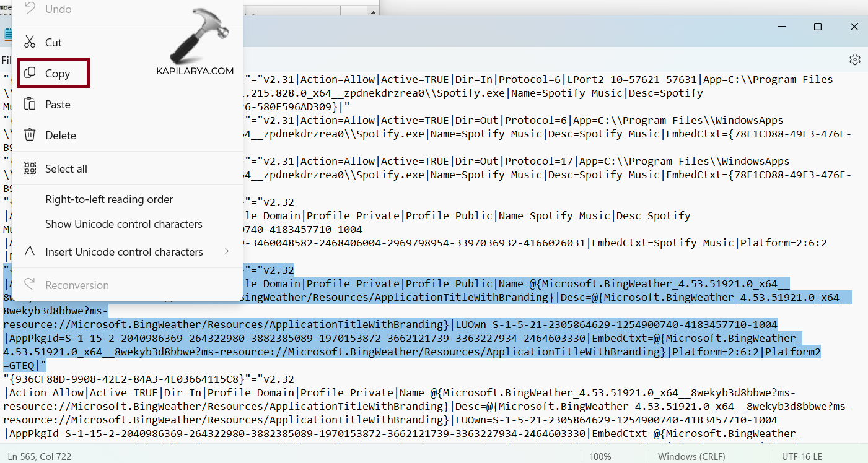Toggle Right-to-left reading order
Viewport: 868px width, 463px height.
tap(109, 199)
